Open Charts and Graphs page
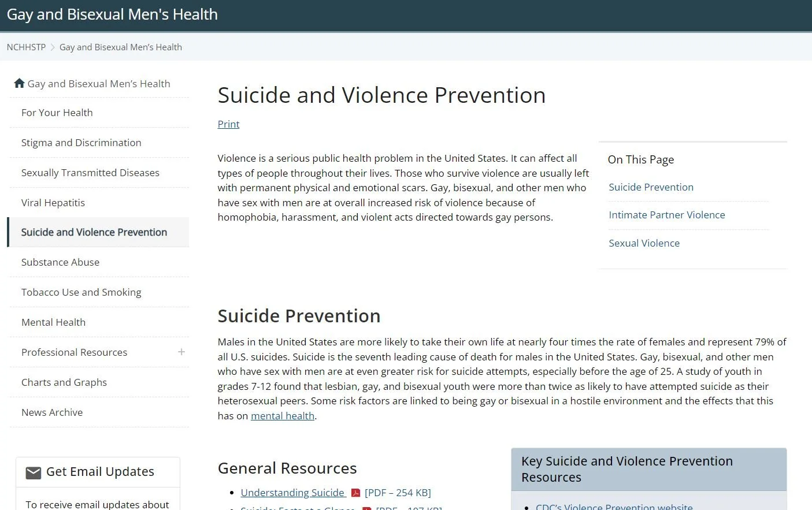812x510 pixels. 64,382
